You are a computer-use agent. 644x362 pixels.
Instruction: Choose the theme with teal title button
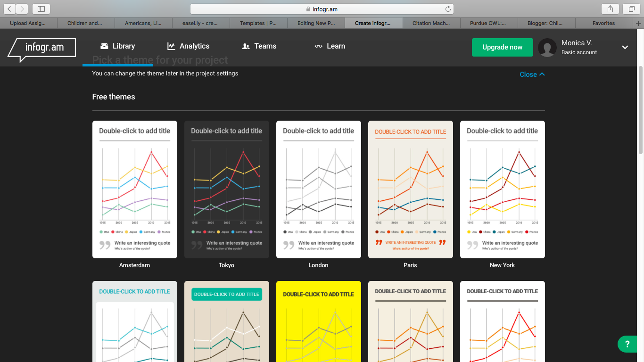click(x=227, y=321)
